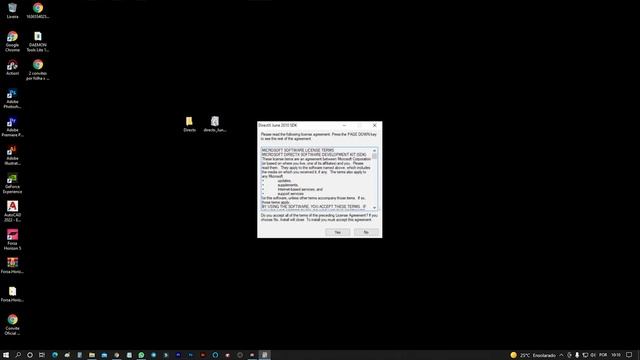Open the Windows Start menu
The width and height of the screenshot is (640, 360).
pos(6,355)
